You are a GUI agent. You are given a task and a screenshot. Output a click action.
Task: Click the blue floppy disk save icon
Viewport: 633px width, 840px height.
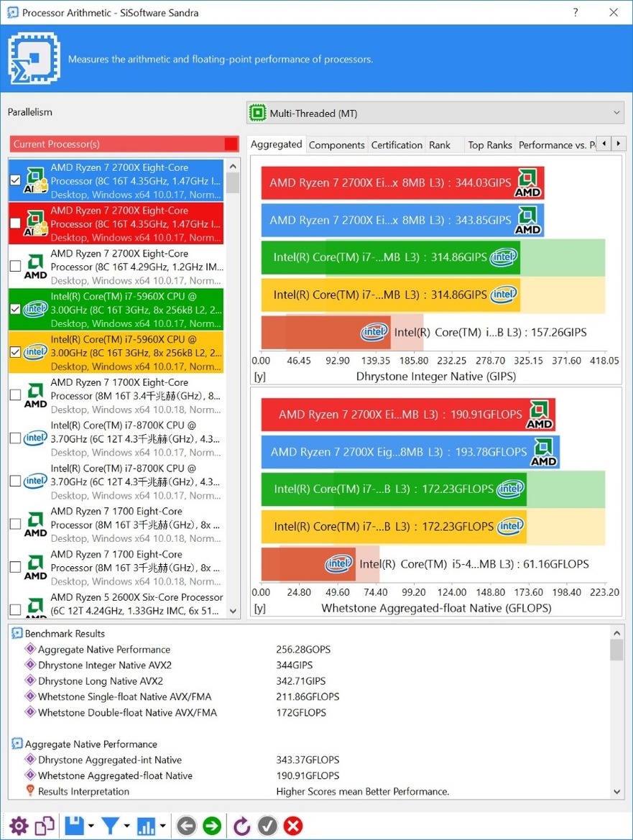click(75, 826)
